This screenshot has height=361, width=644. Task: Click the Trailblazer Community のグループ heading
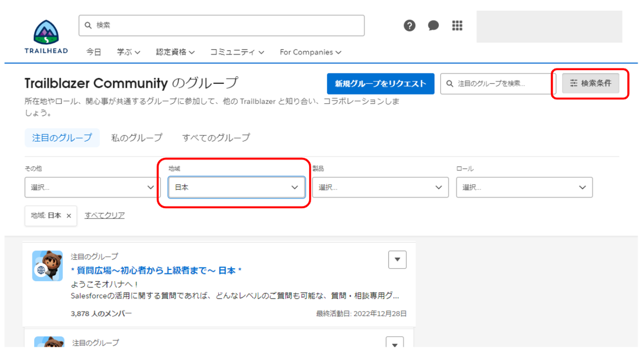[x=131, y=83]
